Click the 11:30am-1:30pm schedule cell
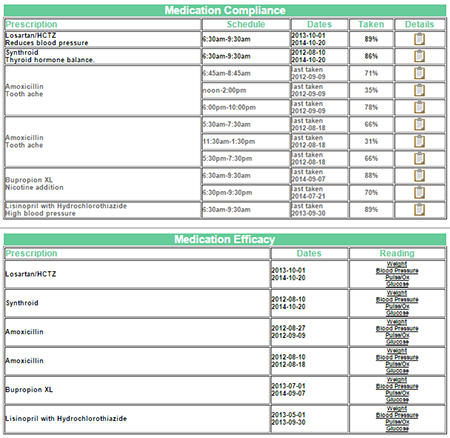Screen dimensions: 450x438 click(246, 141)
